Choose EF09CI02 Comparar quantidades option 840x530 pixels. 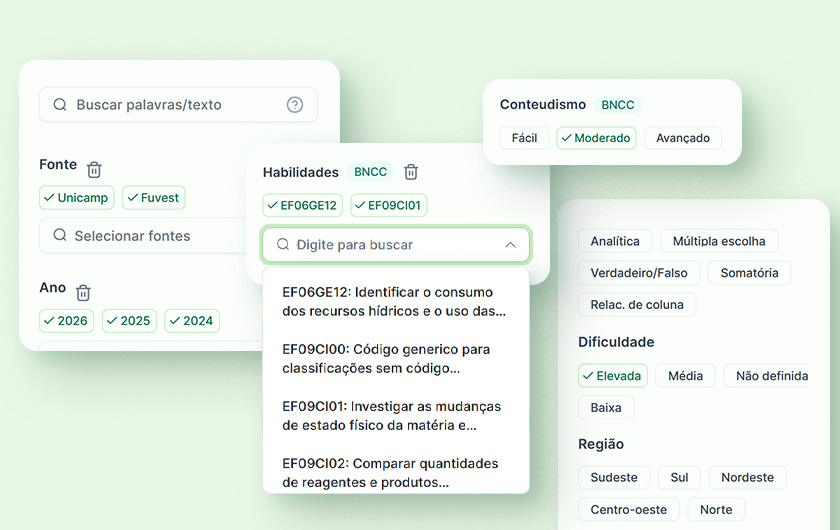click(x=395, y=473)
